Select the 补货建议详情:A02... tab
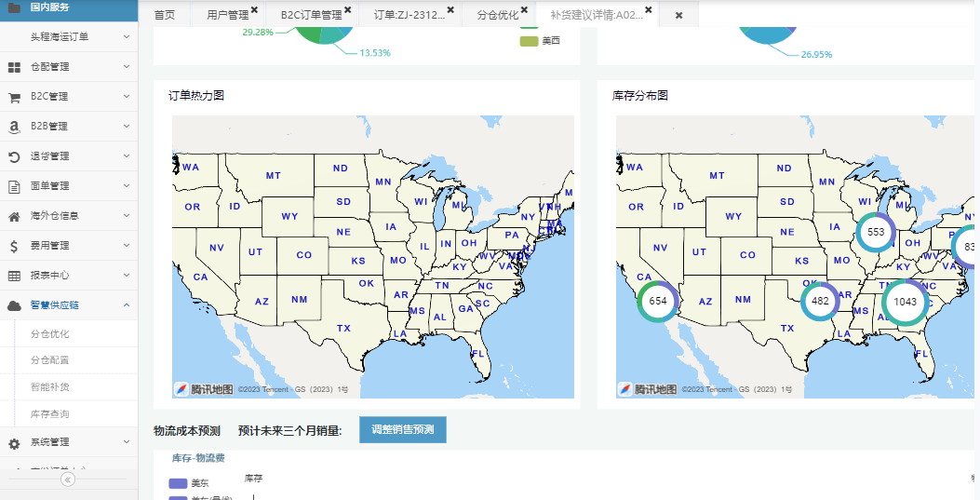This screenshot has width=980, height=500. 597,15
